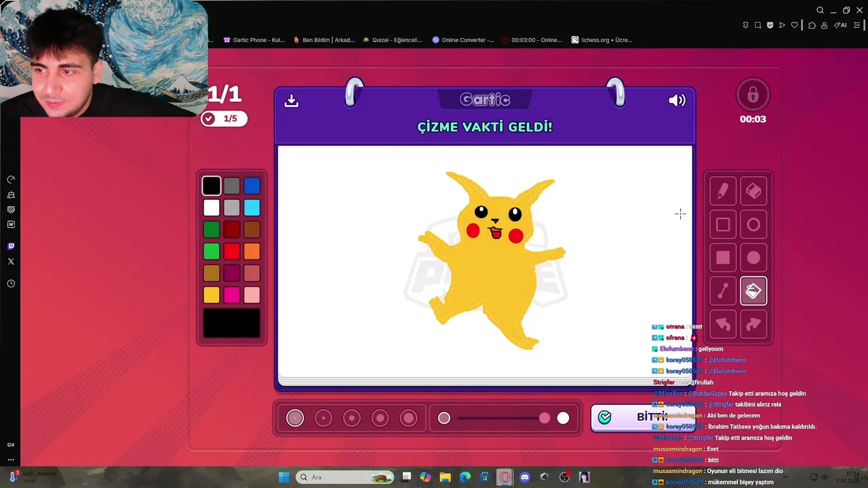Click the taskbar Ara search box
This screenshot has height=488, width=868.
tap(346, 477)
